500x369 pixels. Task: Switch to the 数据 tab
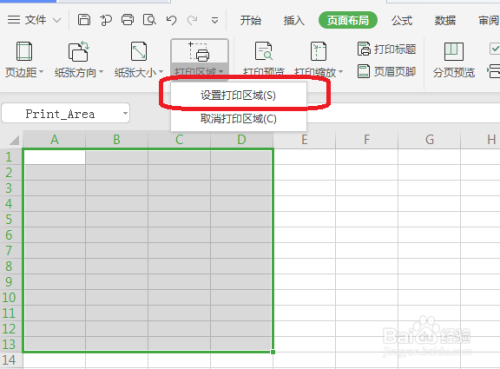pos(445,21)
